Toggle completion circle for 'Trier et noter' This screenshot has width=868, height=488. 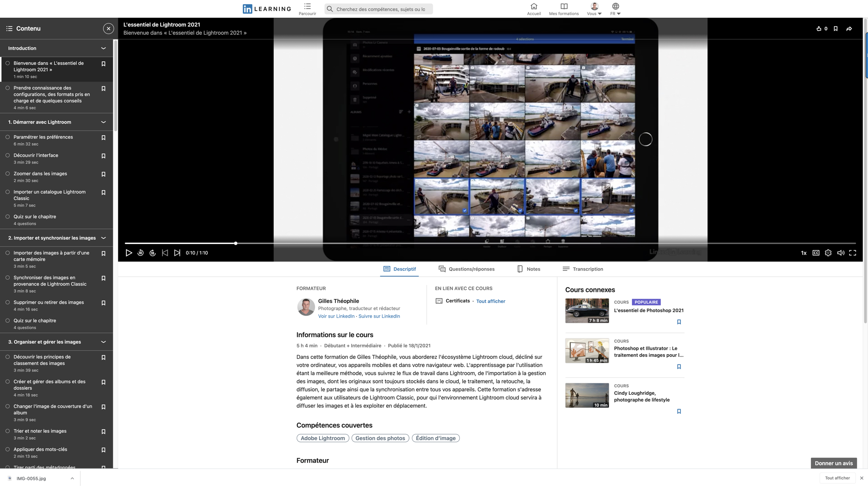click(x=8, y=431)
